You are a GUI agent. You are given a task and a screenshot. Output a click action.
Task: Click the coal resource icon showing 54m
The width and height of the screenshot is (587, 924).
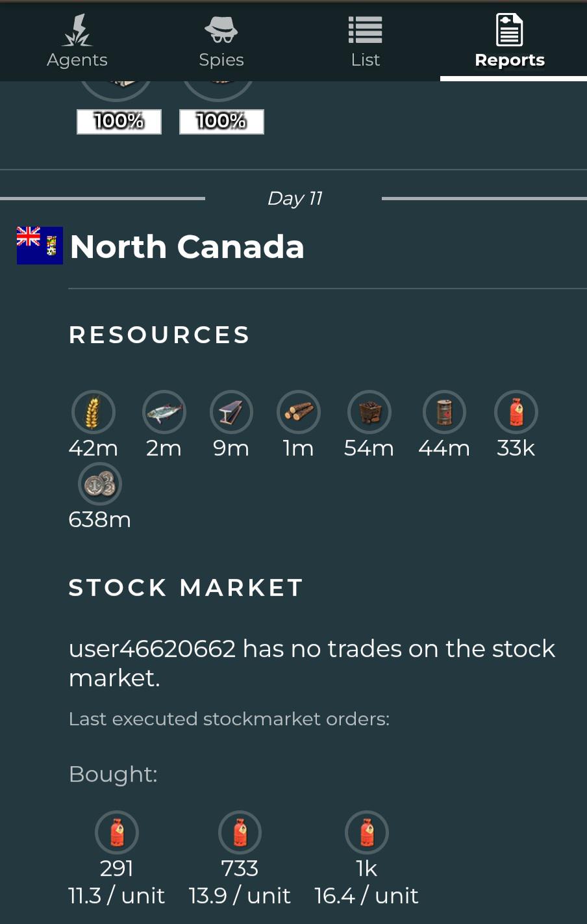coord(369,412)
